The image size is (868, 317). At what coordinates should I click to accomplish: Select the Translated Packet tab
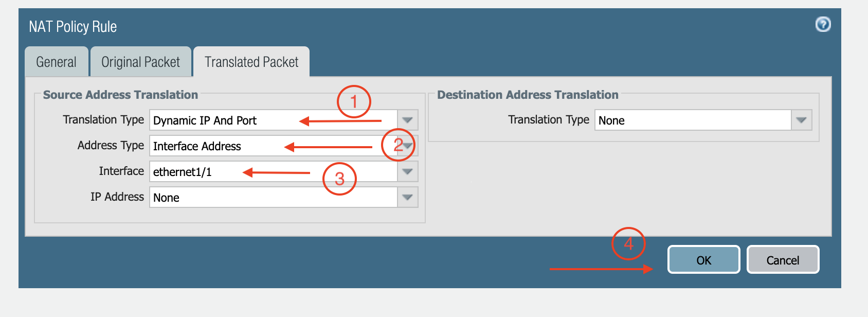coord(251,62)
